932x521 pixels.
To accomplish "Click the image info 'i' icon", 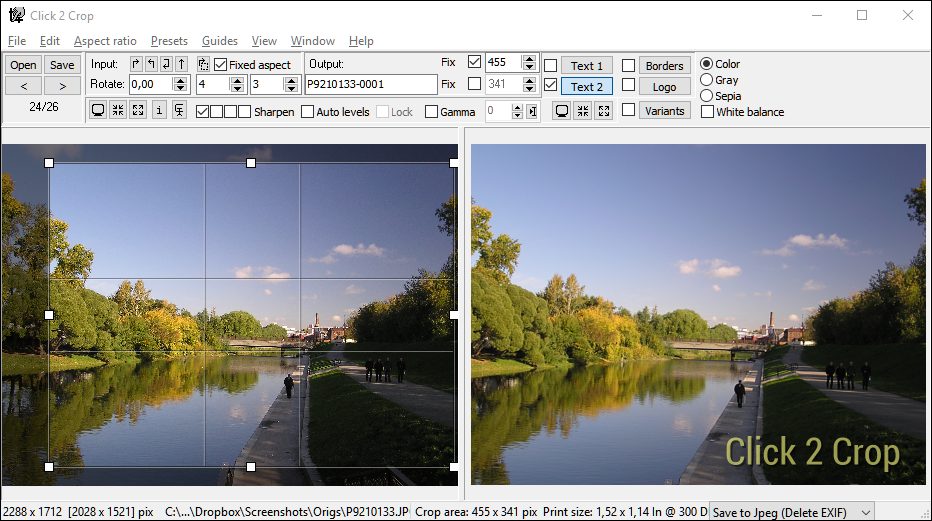I will click(x=159, y=111).
